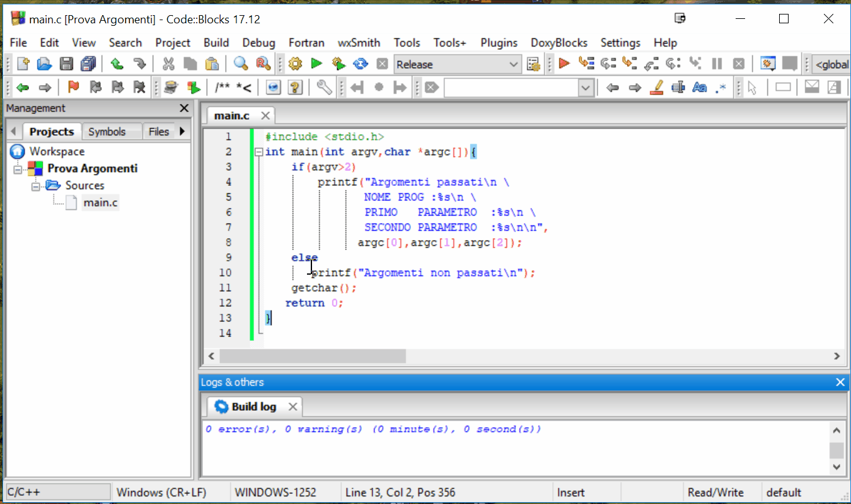Click the incremental search input field
This screenshot has height=504, width=851.
511,88
